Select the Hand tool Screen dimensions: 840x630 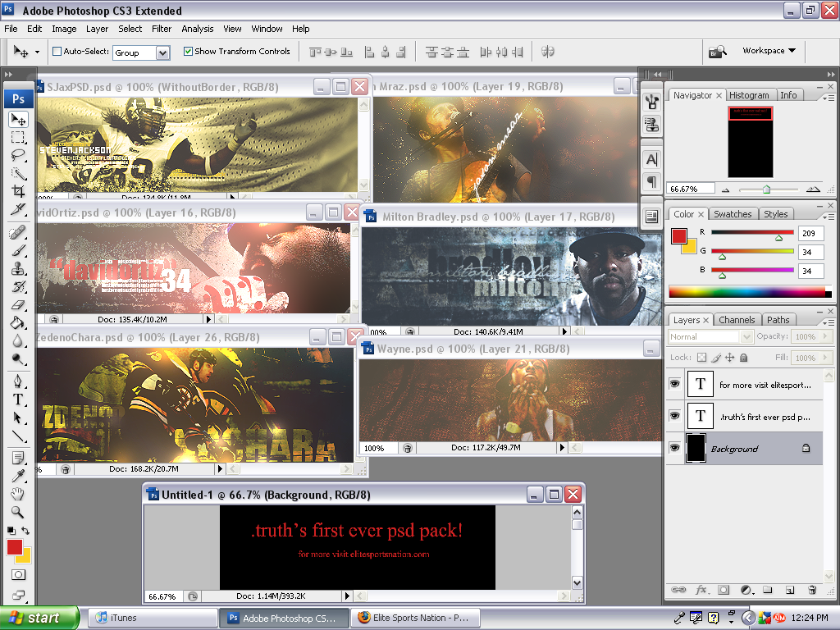coord(18,494)
